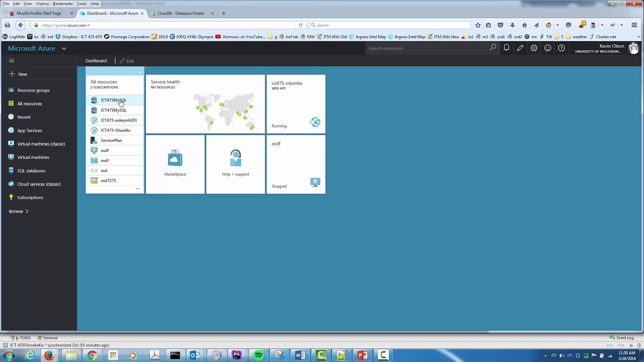This screenshot has width=644, height=362.
Task: Click the Firefox bookmark star icon
Action: coord(478,25)
